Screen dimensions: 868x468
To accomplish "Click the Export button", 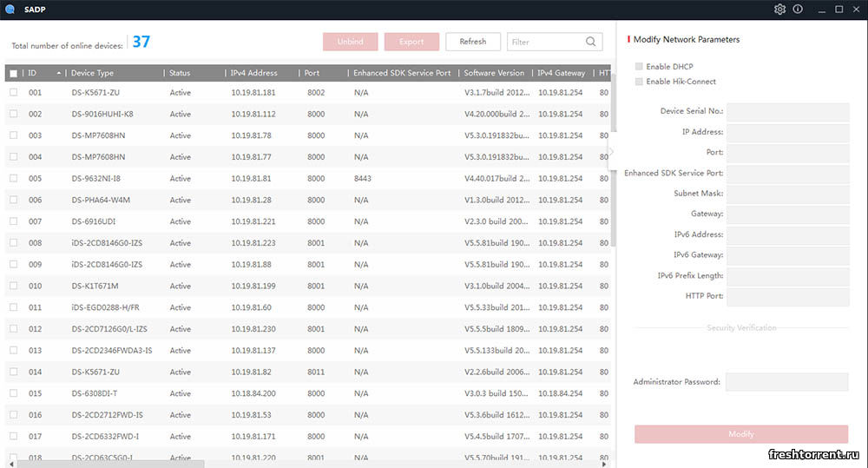I will point(411,42).
